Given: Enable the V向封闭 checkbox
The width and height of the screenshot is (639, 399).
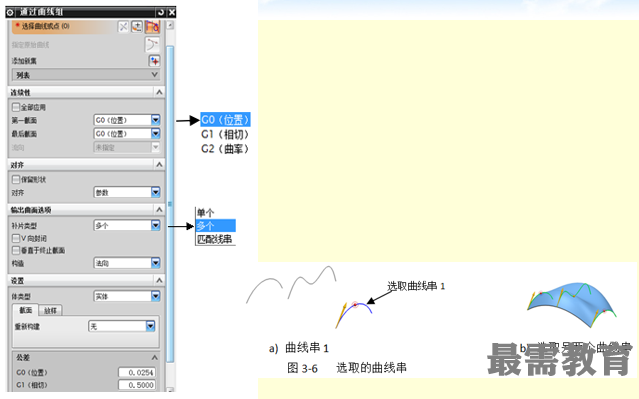Looking at the screenshot, I should (16, 238).
